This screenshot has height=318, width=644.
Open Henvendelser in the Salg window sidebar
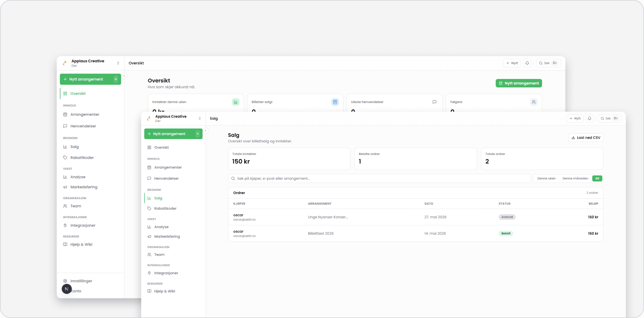pos(173,179)
